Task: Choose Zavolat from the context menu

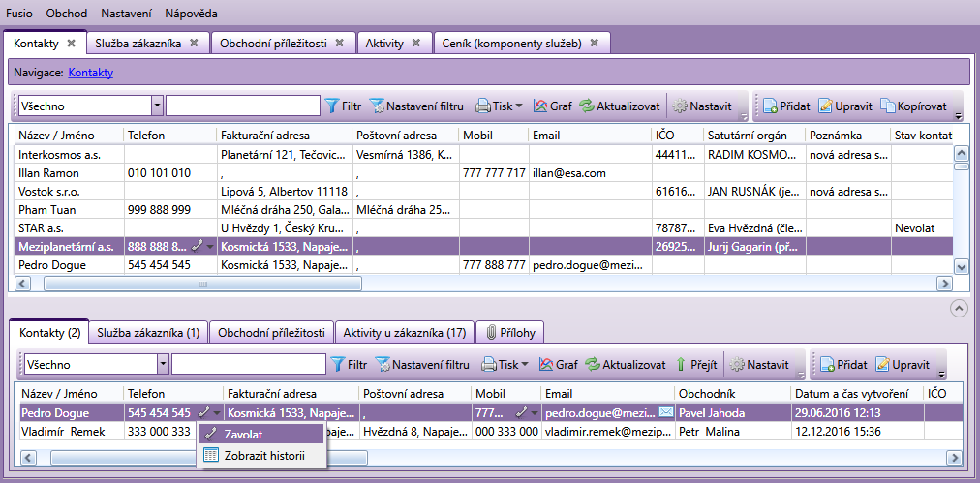Action: (x=261, y=435)
